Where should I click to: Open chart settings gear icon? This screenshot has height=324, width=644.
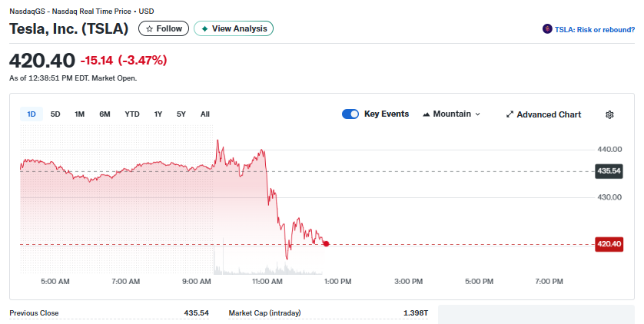click(x=609, y=114)
